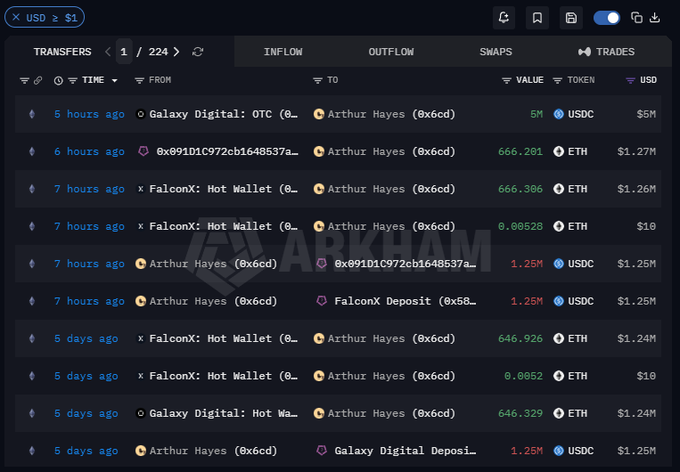
Task: Open FalconX Deposit recipient link
Action: [405, 301]
